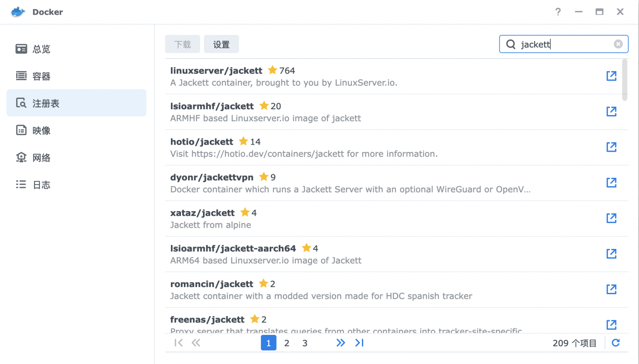This screenshot has width=639, height=364.
Task: Click the 下载 download button
Action: [x=183, y=44]
